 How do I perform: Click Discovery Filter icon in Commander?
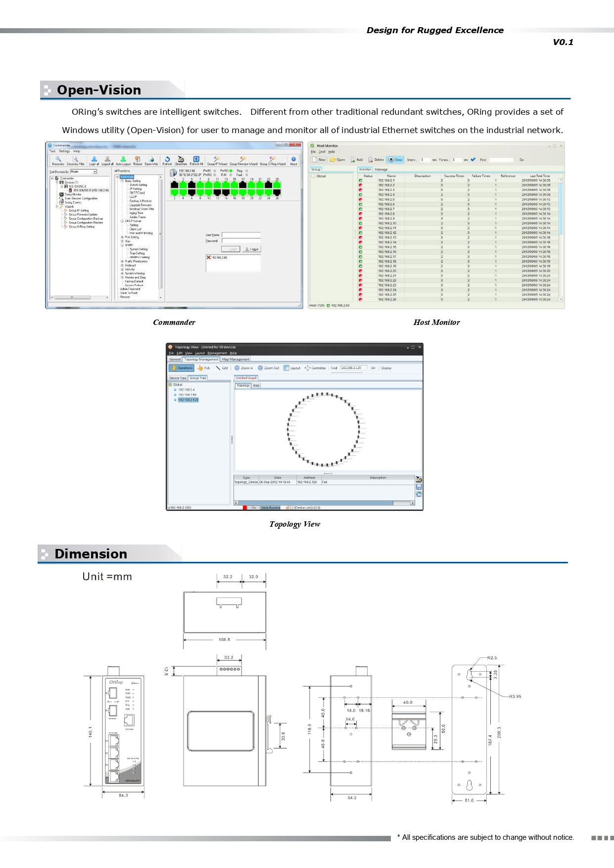(75, 161)
